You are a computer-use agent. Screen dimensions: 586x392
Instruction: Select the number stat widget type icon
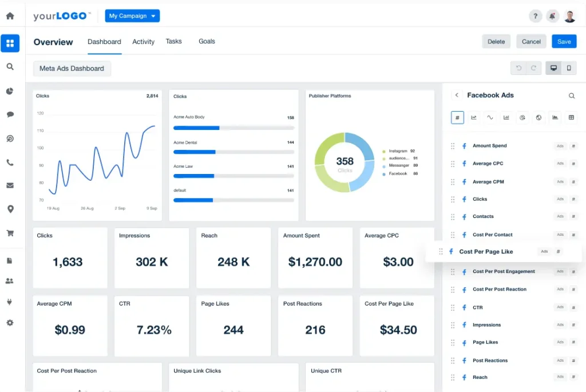tap(457, 117)
